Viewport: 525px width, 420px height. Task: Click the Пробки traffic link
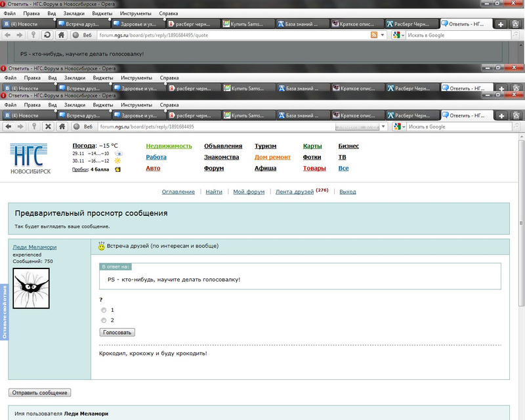(x=80, y=169)
